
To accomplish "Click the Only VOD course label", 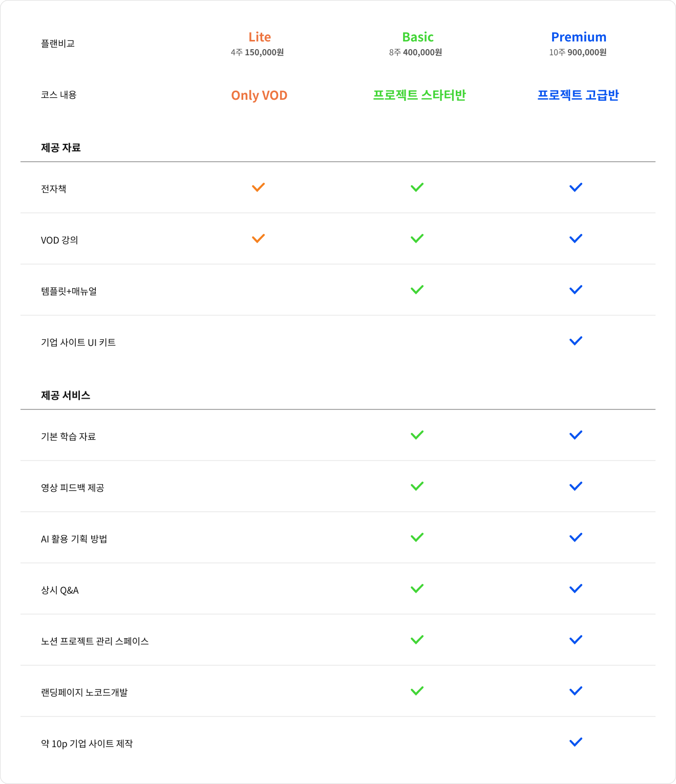I will click(x=259, y=95).
